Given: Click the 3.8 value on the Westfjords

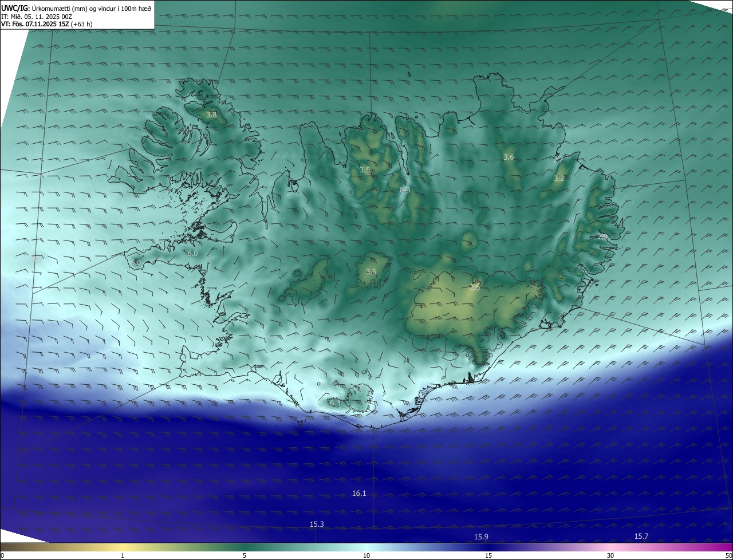Looking at the screenshot, I should [211, 115].
